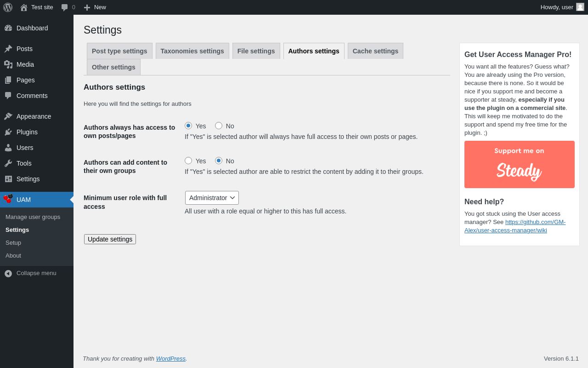Click the Plugins plug icon
The image size is (588, 368).
pos(8,132)
